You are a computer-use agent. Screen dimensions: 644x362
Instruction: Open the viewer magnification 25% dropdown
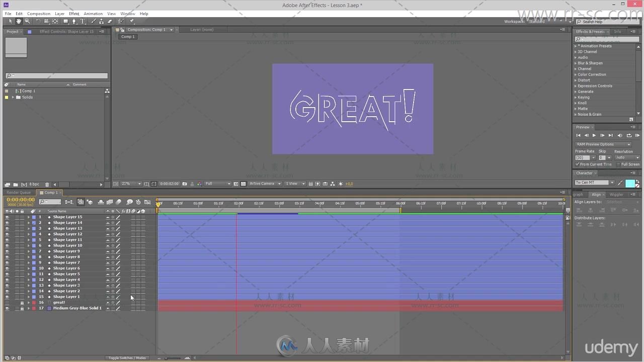click(131, 184)
